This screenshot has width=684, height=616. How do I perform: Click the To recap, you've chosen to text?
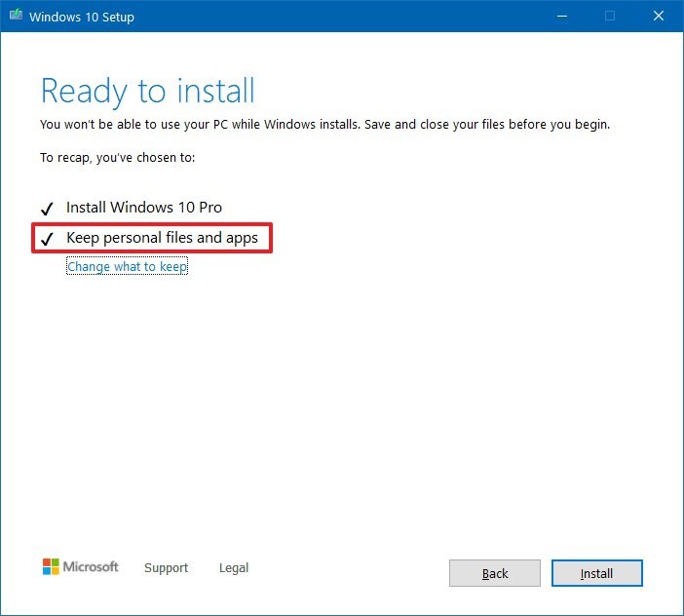pyautogui.click(x=117, y=158)
